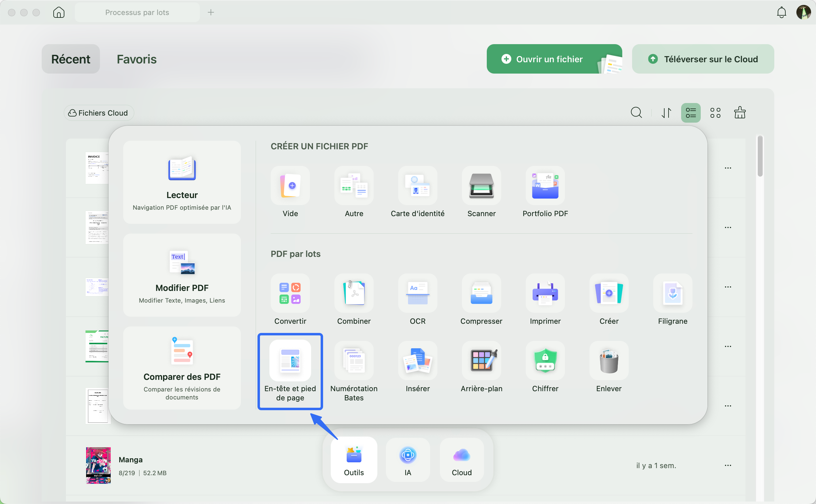Switch to grid view layout

tap(715, 113)
